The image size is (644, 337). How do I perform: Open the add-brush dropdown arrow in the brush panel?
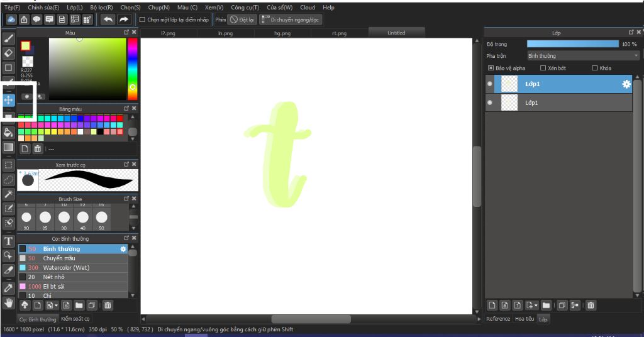56,306
